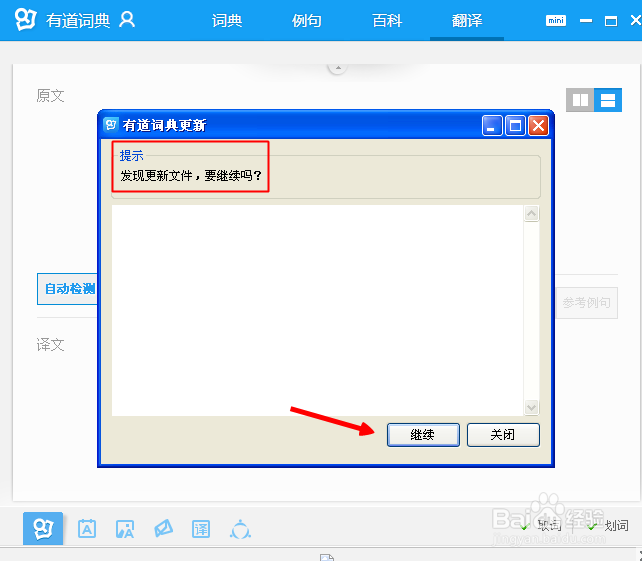Viewport: 642px width, 561px height.
Task: Open the pen-shaped icon in bottom toolbar
Action: [163, 529]
